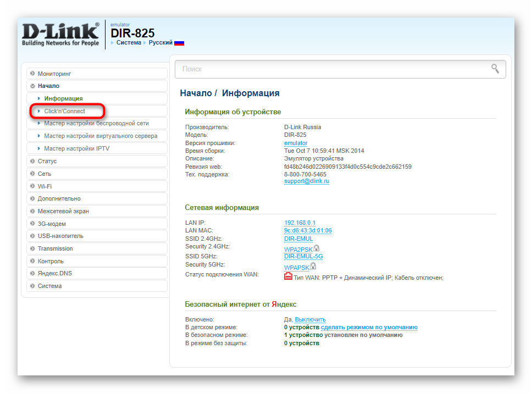Click the DIR-EMUL-5G SSID link
Viewport: 532px width, 393px height.
[303, 256]
